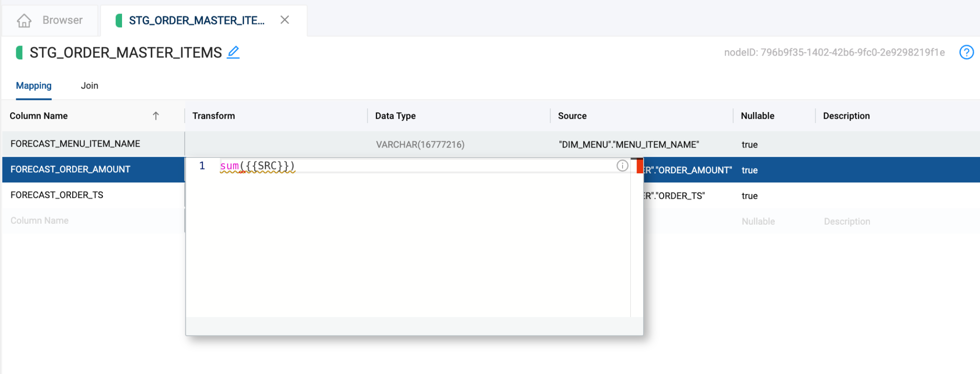Click the "ORDER_AMOUNT" source cell

[688, 170]
